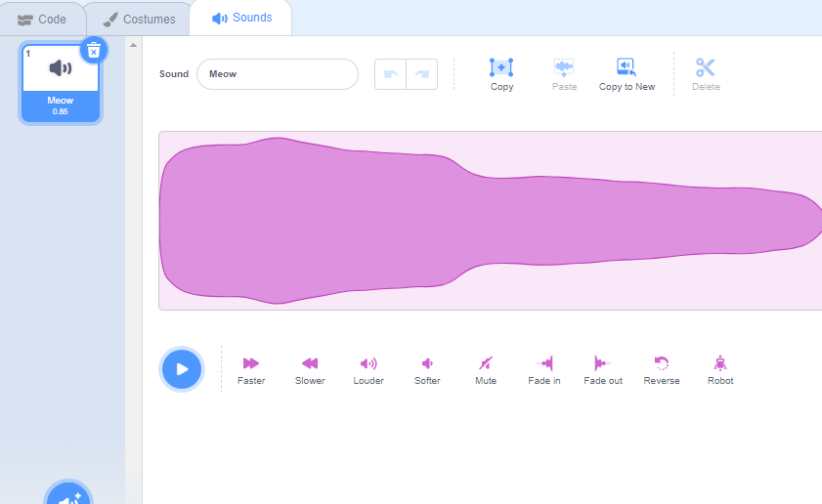The height and width of the screenshot is (504, 822).
Task: Select the Meow sound thumbnail
Action: pos(61,83)
